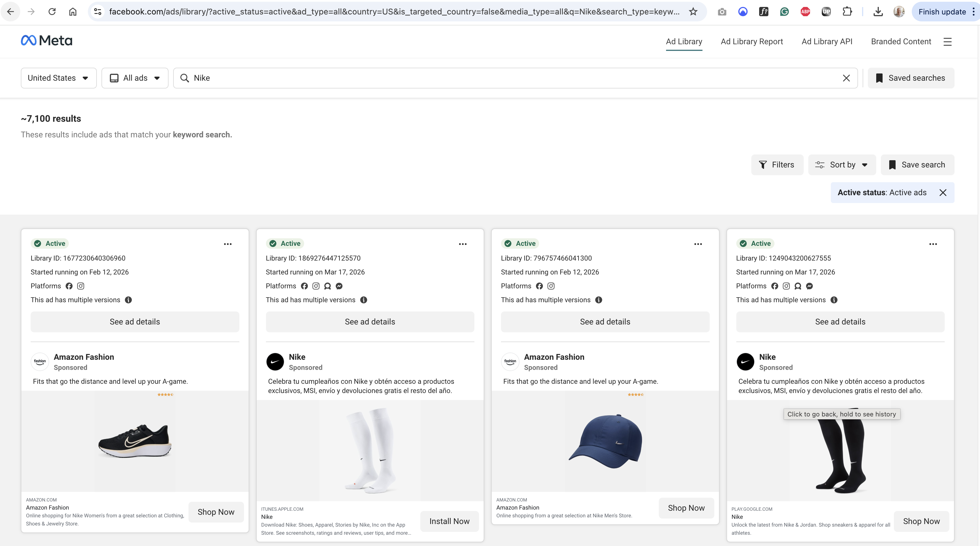Click Audience Network icon in ad 1869276447125570

(328, 286)
